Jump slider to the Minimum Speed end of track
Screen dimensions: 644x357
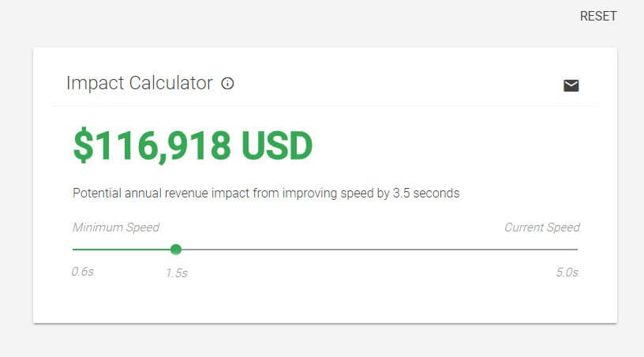(74, 250)
